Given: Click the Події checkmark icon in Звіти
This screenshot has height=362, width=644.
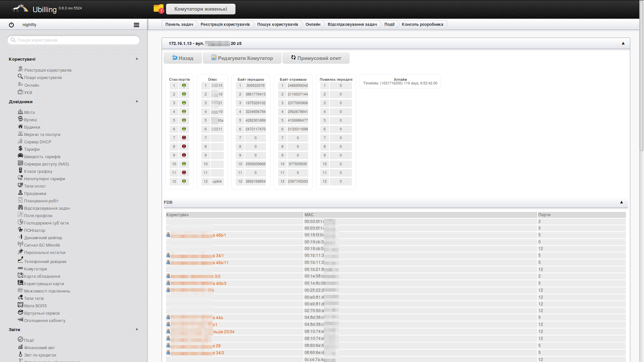Looking at the screenshot, I should tap(20, 340).
